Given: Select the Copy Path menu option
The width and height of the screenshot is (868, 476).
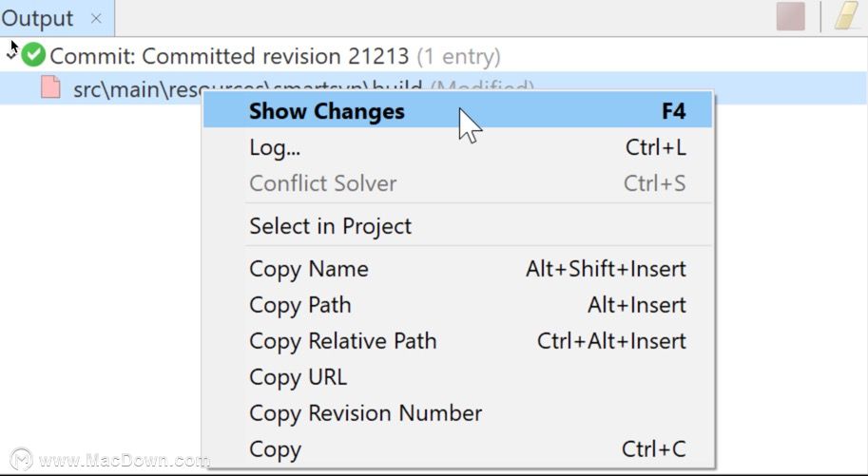Looking at the screenshot, I should (x=299, y=305).
